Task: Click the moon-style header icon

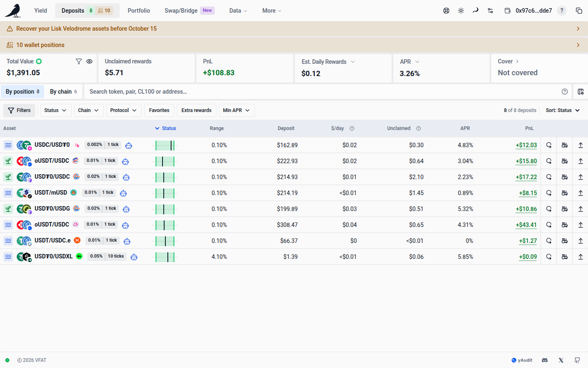Action: pos(476,11)
